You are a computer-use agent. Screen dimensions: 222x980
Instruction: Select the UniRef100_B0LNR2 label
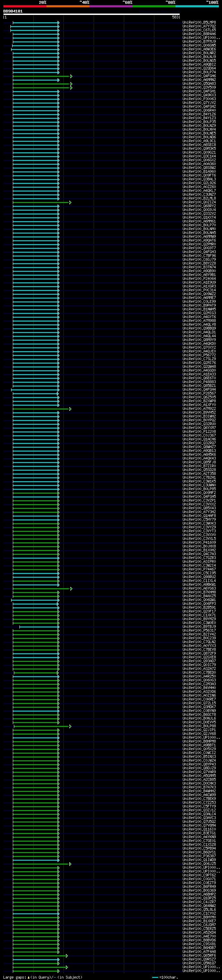click(199, 53)
